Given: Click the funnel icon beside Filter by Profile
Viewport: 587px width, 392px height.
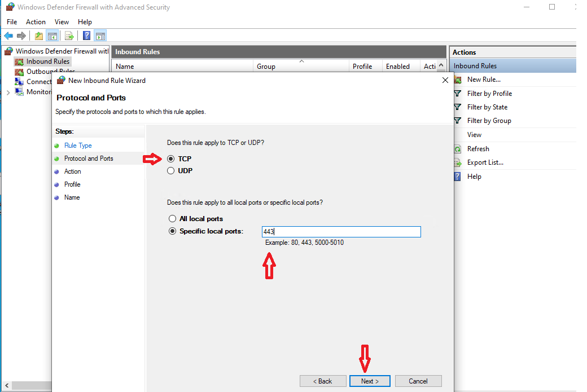Looking at the screenshot, I should pos(458,94).
